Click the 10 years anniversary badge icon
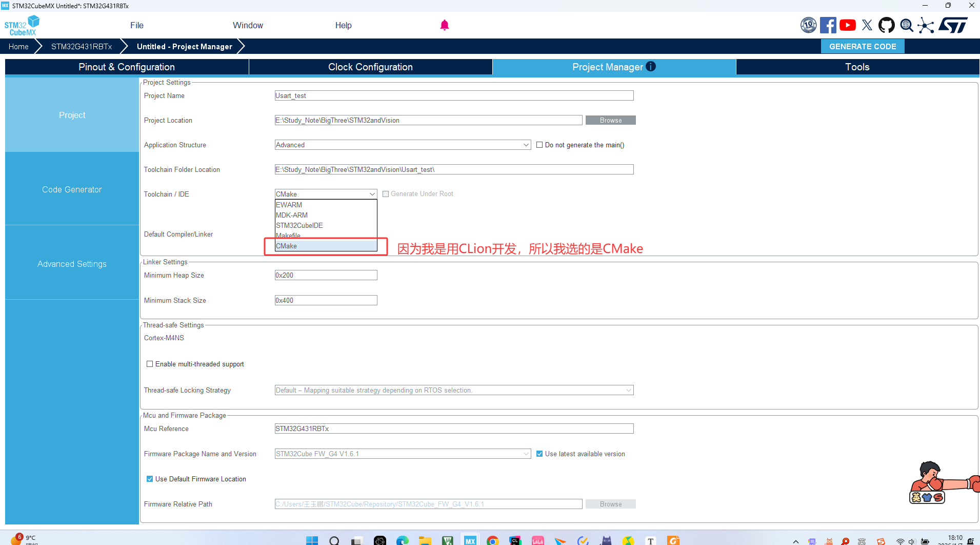 coord(809,25)
